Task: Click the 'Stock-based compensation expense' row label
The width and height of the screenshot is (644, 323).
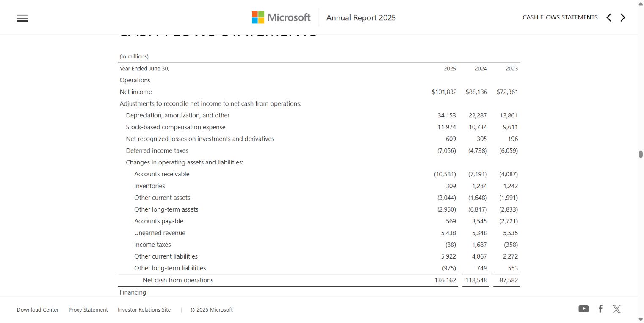Action: [176, 127]
